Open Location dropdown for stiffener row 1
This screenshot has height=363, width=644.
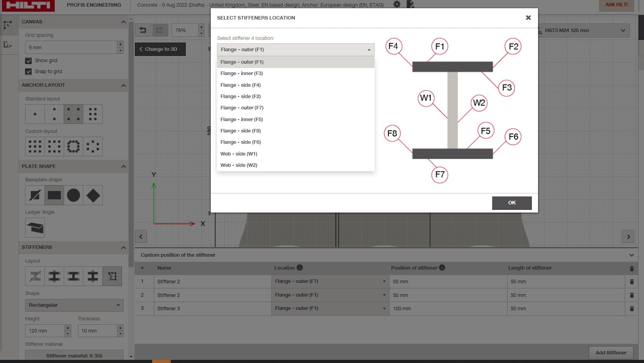point(330,281)
